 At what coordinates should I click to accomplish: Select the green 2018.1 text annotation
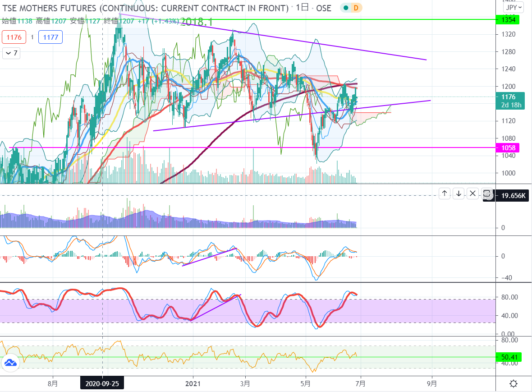(197, 22)
